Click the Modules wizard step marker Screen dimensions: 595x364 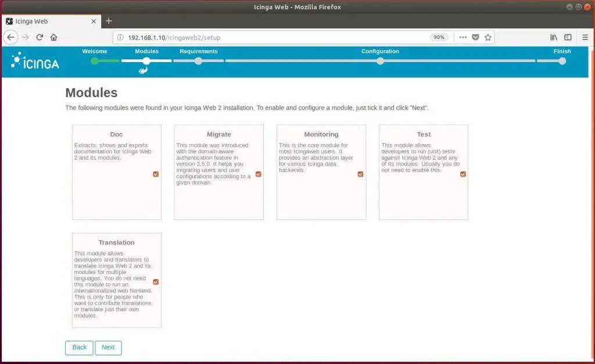(x=146, y=60)
